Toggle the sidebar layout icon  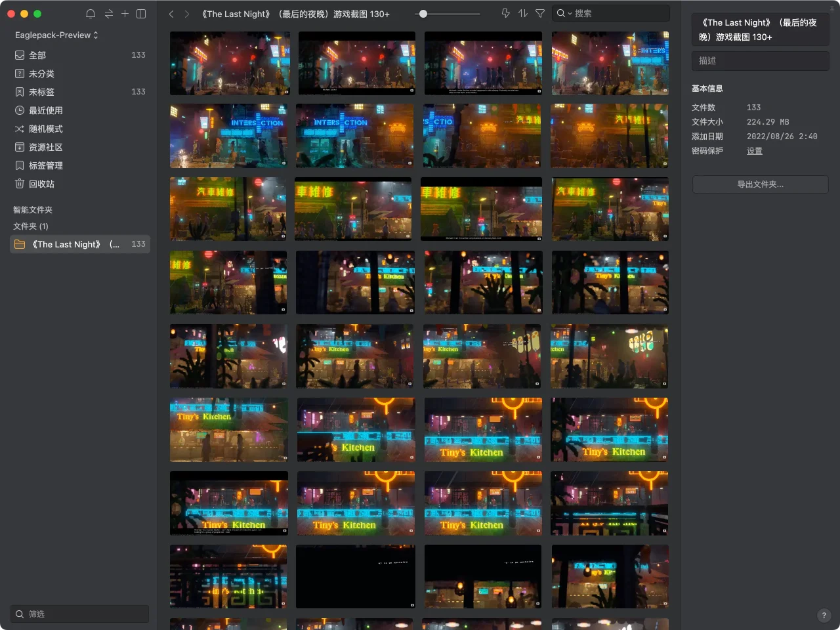141,14
